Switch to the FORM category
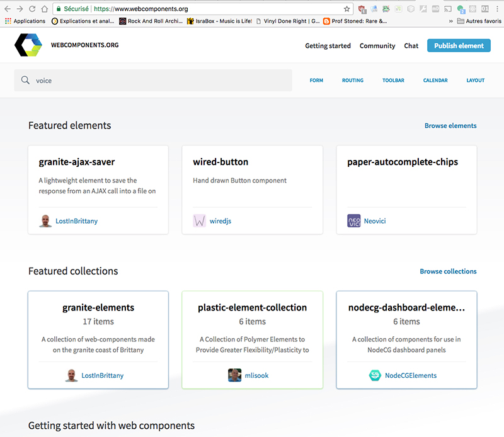The image size is (504, 437). (x=316, y=80)
